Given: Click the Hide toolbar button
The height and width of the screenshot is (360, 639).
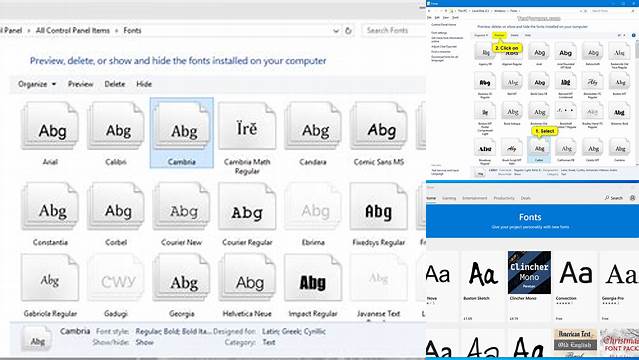Looking at the screenshot, I should click(144, 84).
